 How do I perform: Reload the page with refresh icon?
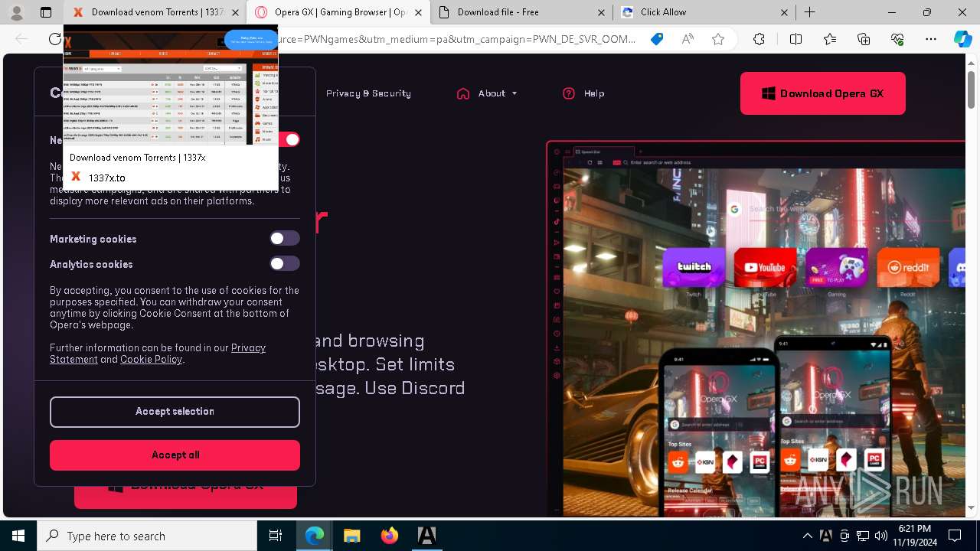pos(55,39)
